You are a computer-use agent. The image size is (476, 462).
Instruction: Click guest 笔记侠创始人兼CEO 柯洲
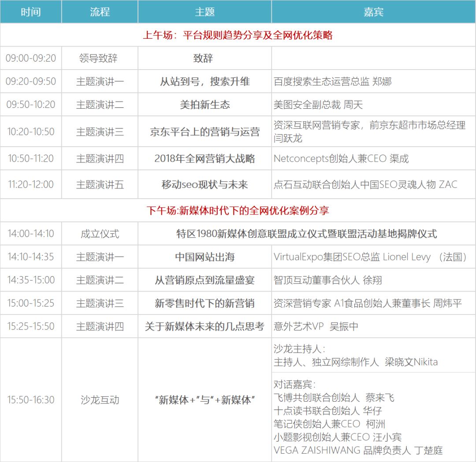pos(329,424)
